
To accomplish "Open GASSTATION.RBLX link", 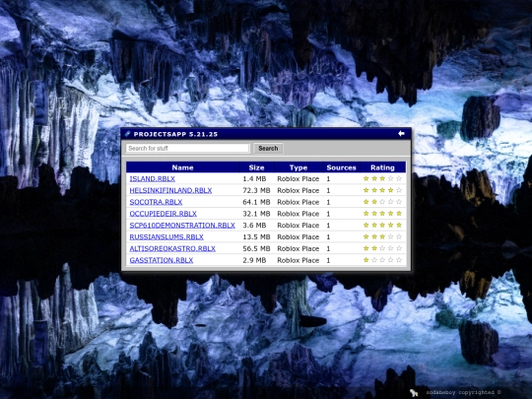I will point(162,260).
